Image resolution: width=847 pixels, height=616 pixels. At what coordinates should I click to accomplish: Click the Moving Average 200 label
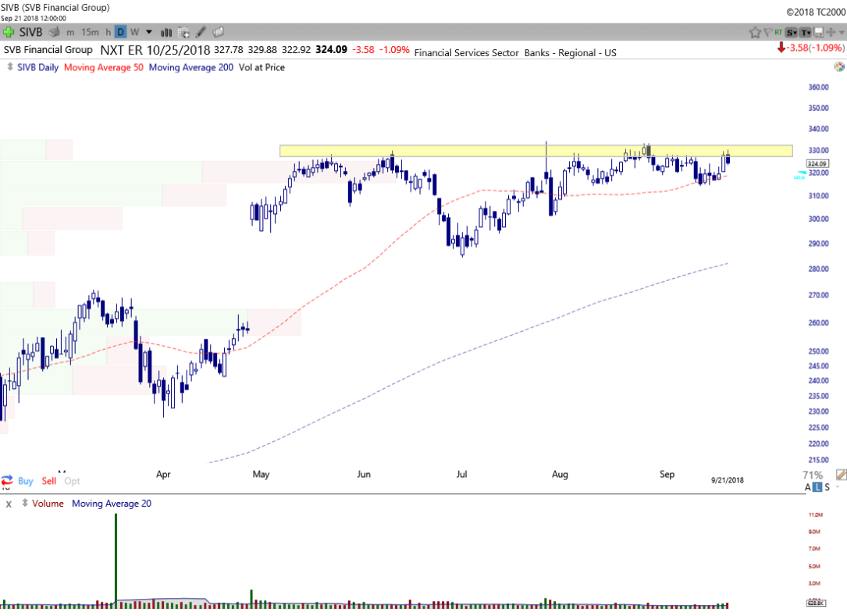point(190,67)
